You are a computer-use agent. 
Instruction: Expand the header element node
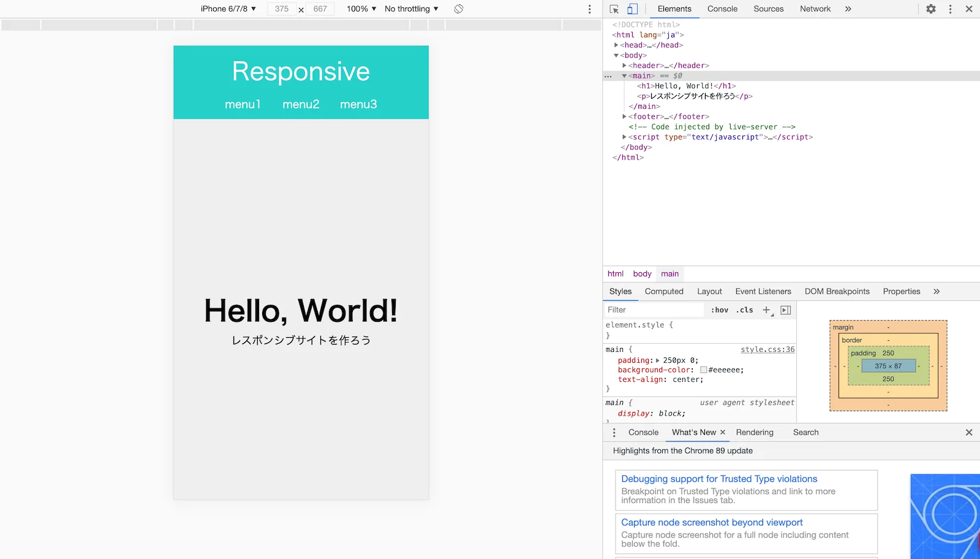(x=624, y=66)
